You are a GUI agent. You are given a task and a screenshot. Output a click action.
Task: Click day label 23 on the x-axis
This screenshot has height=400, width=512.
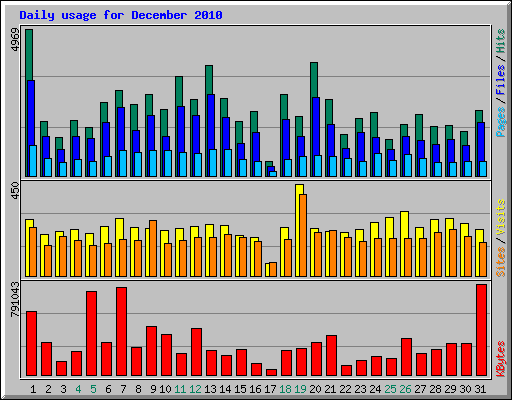click(360, 389)
